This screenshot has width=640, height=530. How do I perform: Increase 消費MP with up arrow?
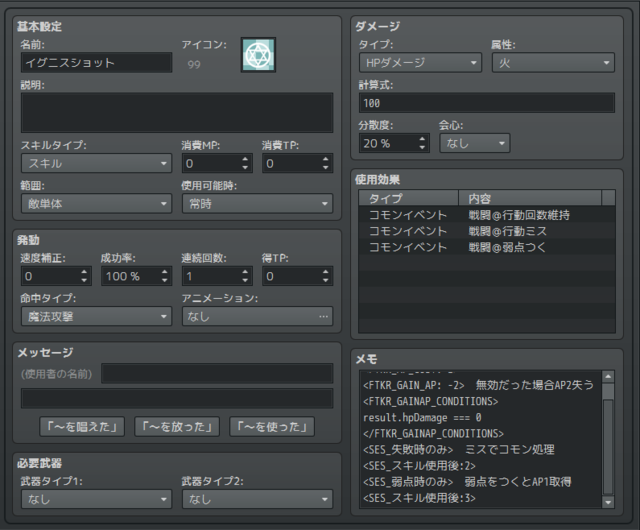(x=245, y=159)
